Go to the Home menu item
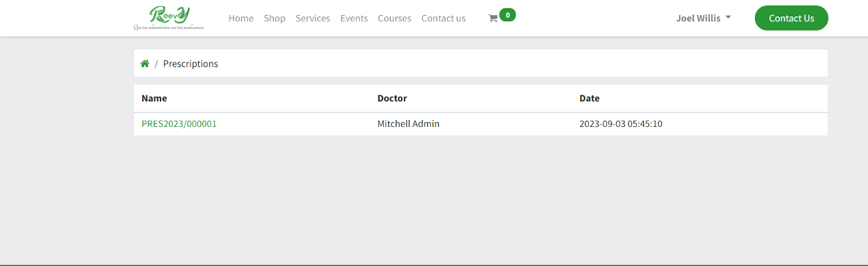868x266 pixels. click(241, 19)
